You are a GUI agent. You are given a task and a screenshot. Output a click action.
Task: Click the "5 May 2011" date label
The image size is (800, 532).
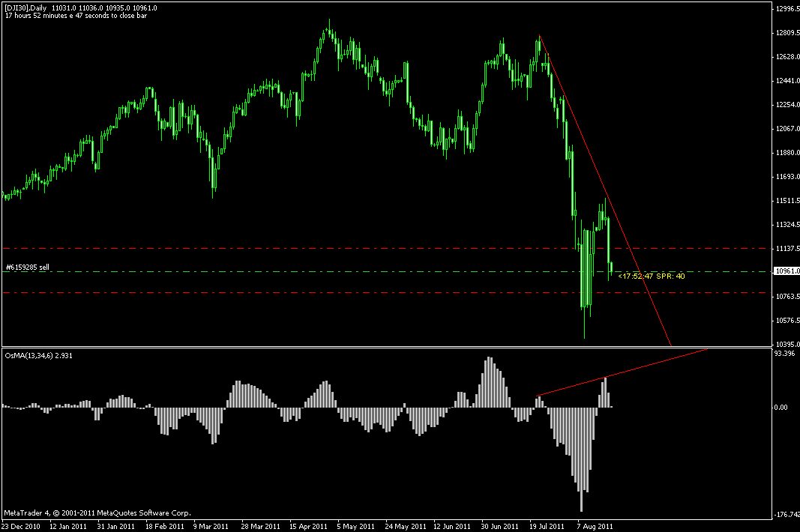point(355,527)
